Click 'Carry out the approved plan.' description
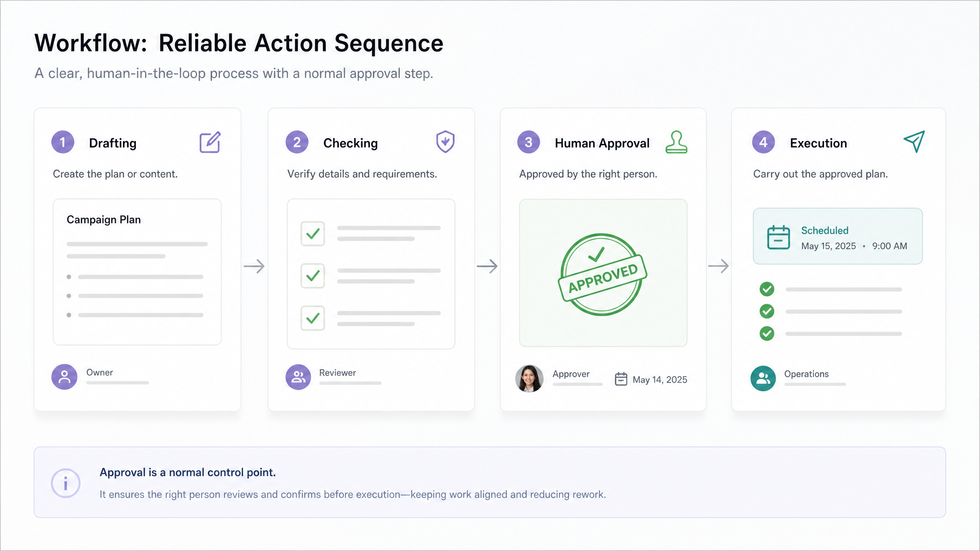This screenshot has height=551, width=980. tap(821, 174)
